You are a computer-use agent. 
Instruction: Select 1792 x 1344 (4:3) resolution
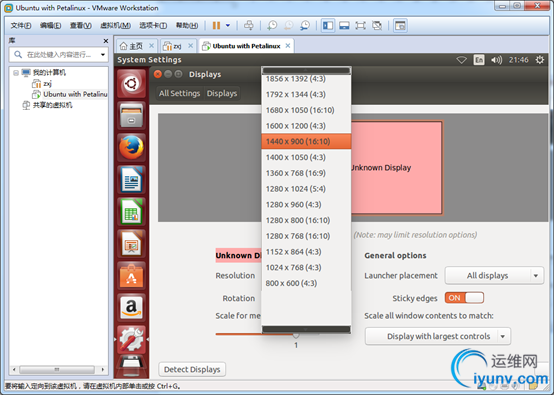[x=306, y=94]
